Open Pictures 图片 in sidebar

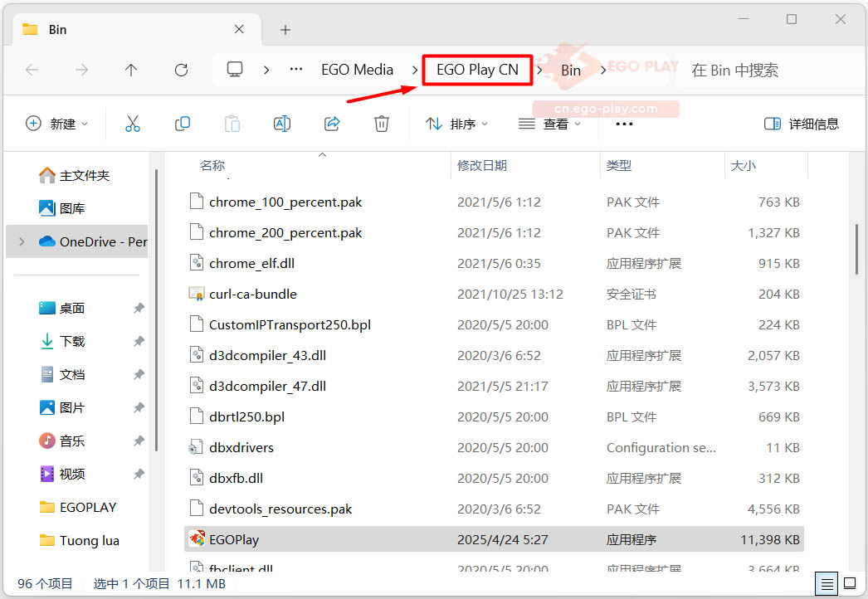[61, 407]
